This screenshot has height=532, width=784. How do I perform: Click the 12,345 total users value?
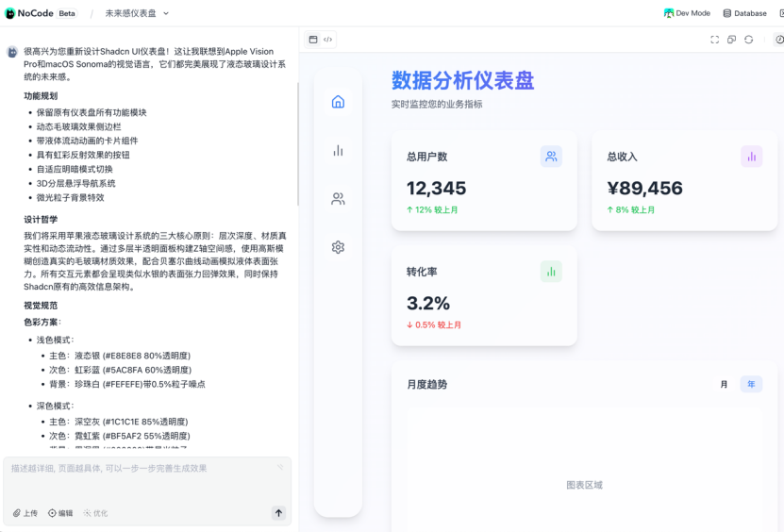click(x=436, y=188)
